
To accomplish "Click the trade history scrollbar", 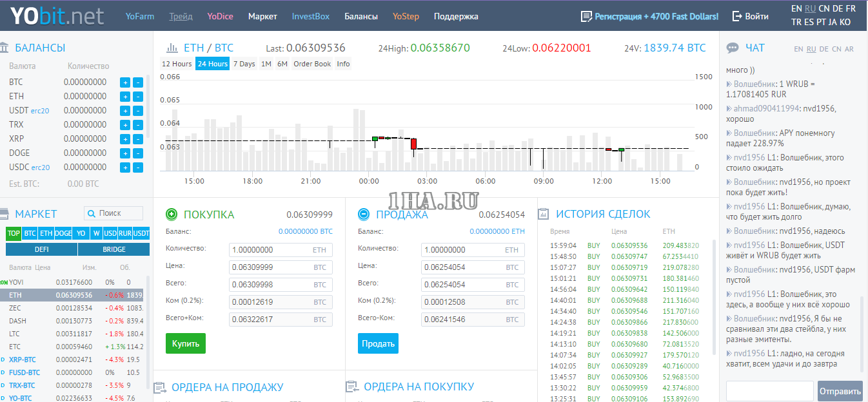I will (713, 296).
